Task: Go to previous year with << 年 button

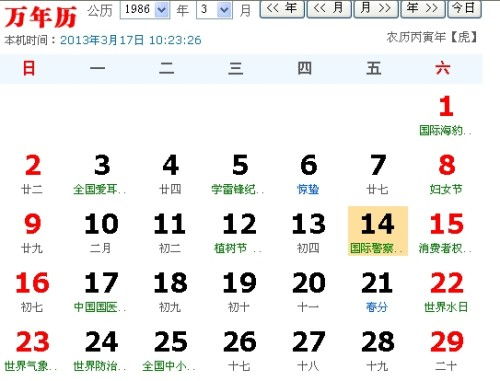Action: [282, 8]
